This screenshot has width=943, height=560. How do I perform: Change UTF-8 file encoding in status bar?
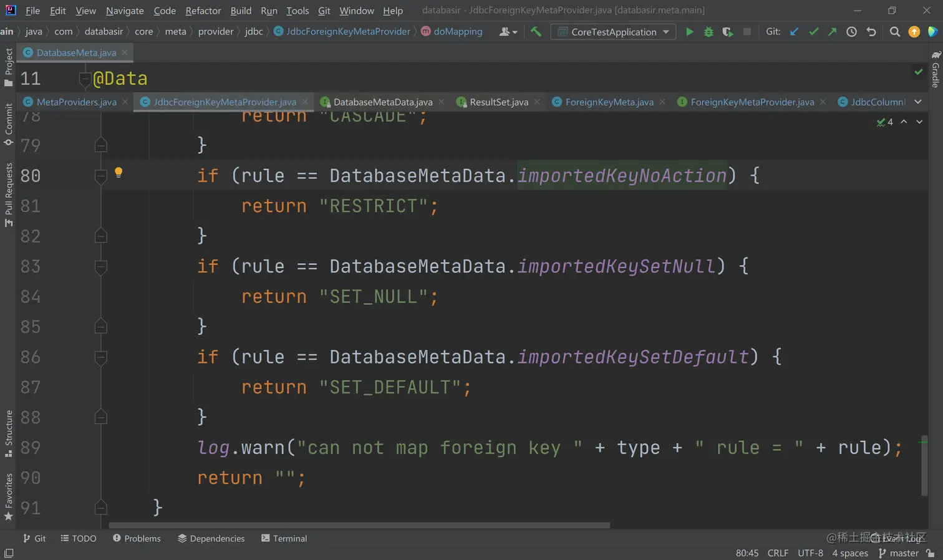coord(810,553)
